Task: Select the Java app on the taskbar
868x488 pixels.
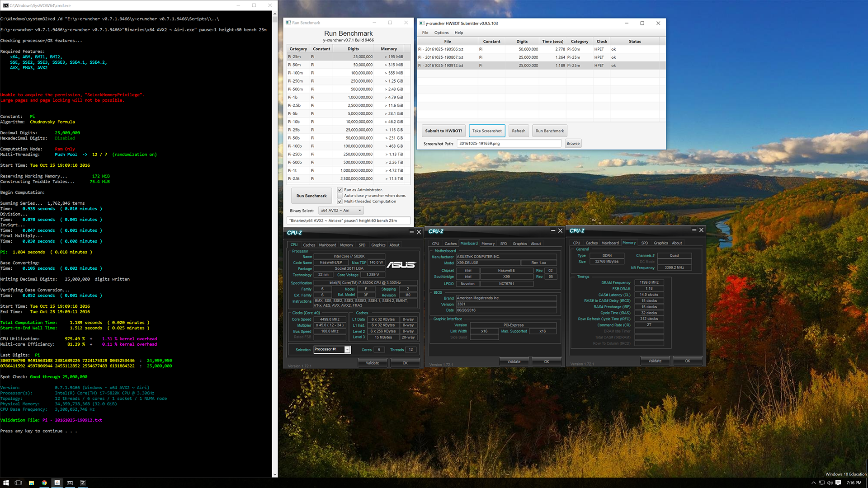Action: tap(57, 483)
